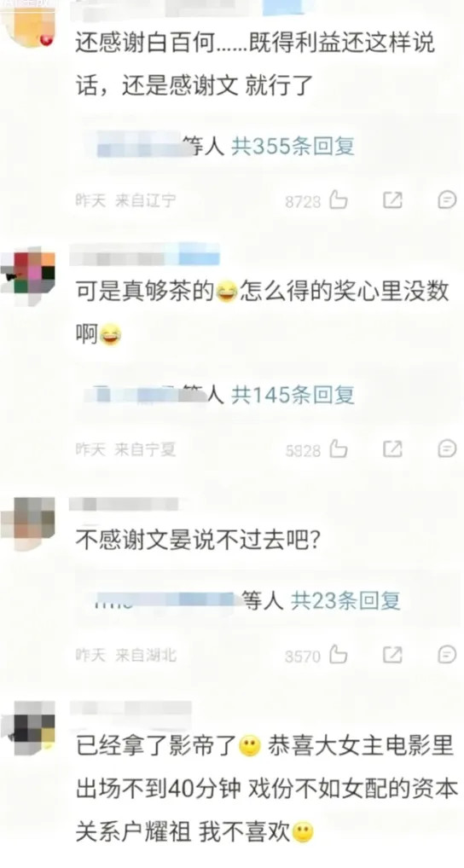Expand the 共145条回复 replies thread
Image resolution: width=464 pixels, height=868 pixels.
point(293,395)
